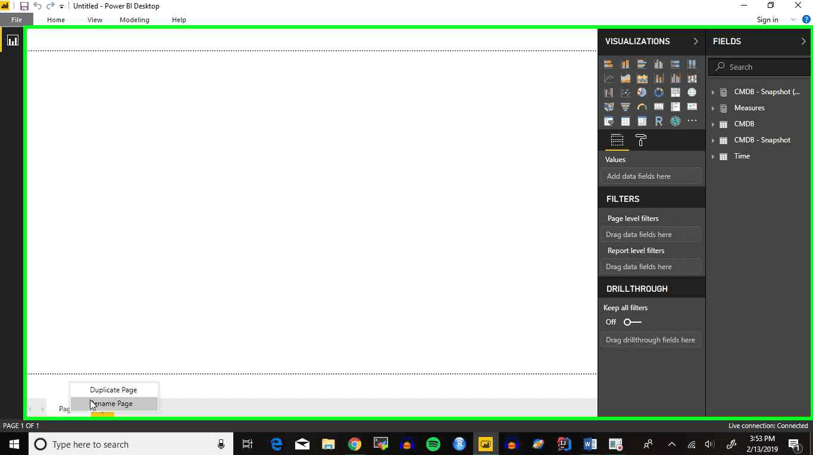Open the Help question mark icon

pyautogui.click(x=806, y=20)
